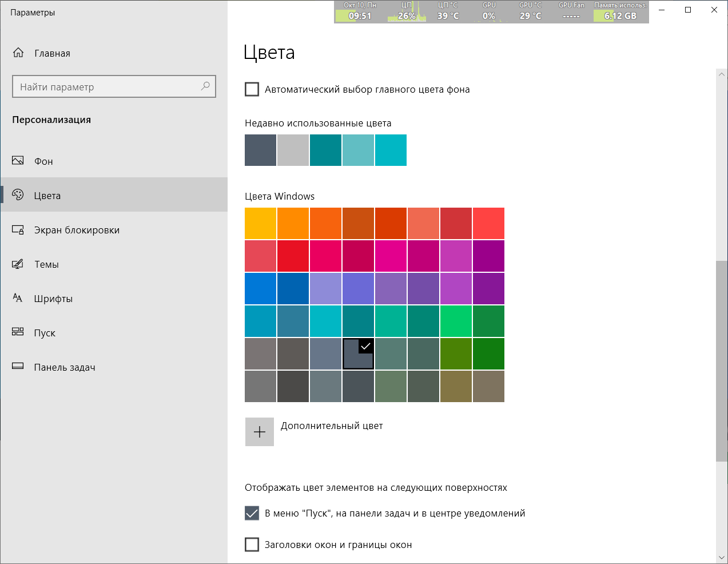Image resolution: width=728 pixels, height=564 pixels.
Task: Open the Lock screen (Экран блокировки) page
Action: click(77, 230)
